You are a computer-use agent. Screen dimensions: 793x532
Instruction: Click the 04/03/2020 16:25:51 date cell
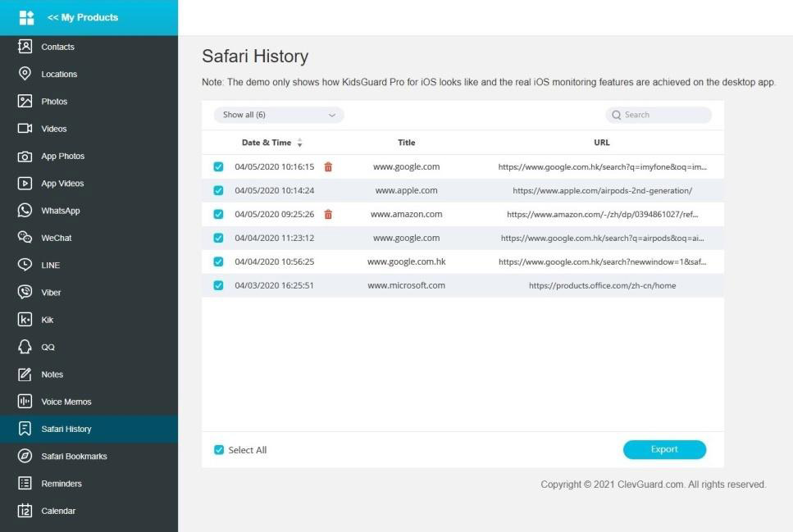(274, 286)
